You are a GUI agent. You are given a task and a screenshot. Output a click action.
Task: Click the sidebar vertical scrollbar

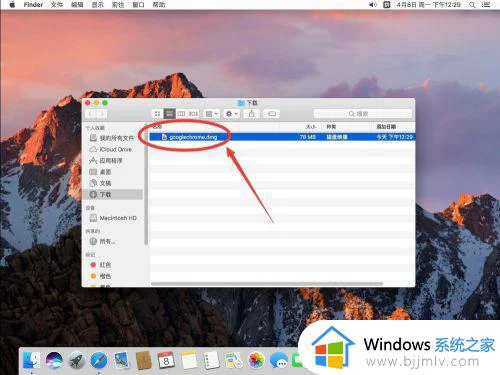click(146, 185)
